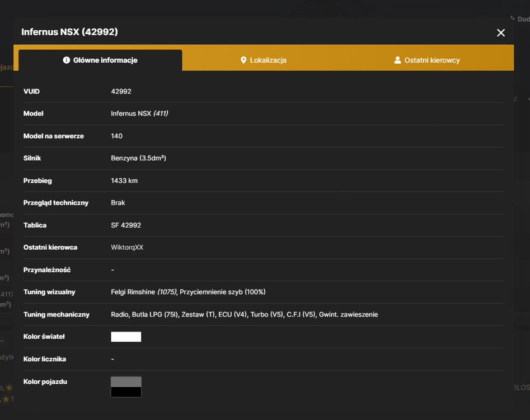Select the server model value 140

116,136
